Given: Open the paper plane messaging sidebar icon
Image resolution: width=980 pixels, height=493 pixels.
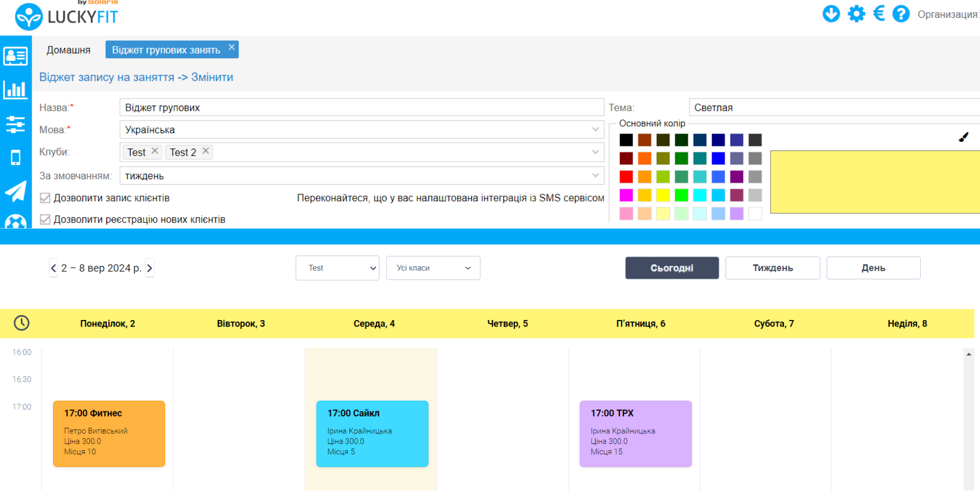Looking at the screenshot, I should [x=15, y=191].
